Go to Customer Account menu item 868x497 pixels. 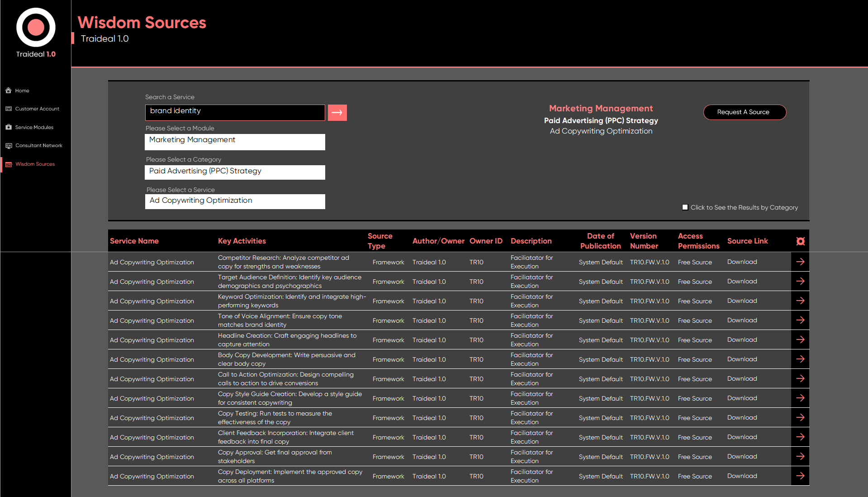37,109
